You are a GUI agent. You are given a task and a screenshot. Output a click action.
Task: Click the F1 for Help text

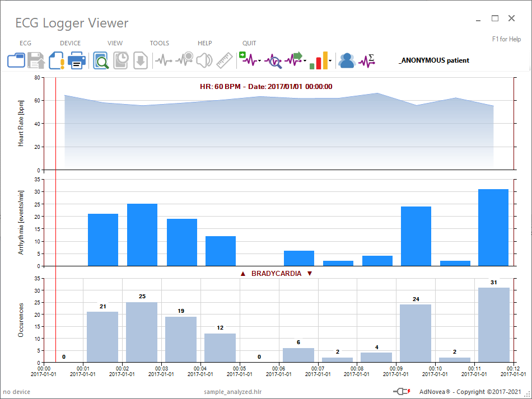coord(506,39)
